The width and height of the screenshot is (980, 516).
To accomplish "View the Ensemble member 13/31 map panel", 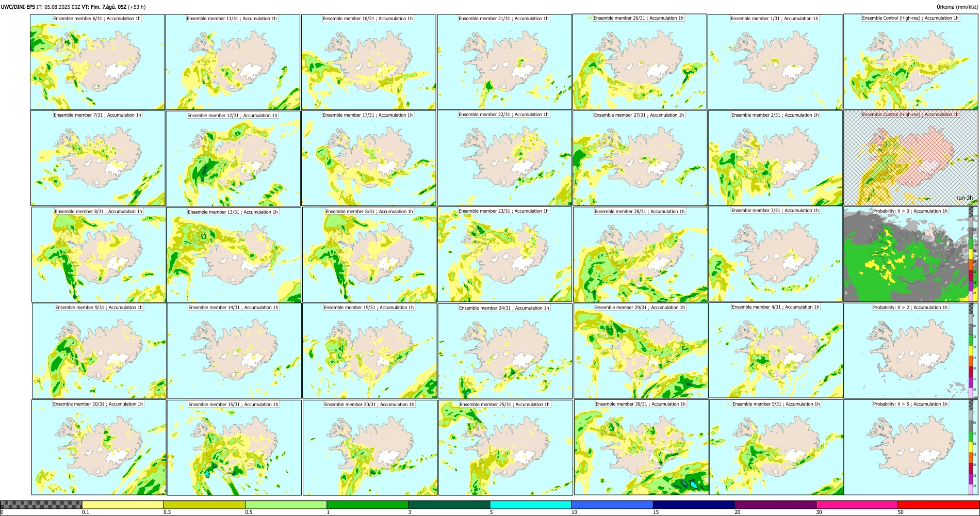I will 234,255.
